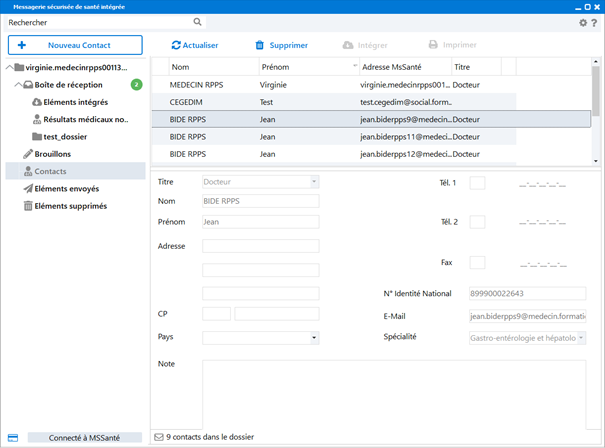Open the Pays dropdown
Viewport: 605px width, 448px height.
[x=314, y=338]
